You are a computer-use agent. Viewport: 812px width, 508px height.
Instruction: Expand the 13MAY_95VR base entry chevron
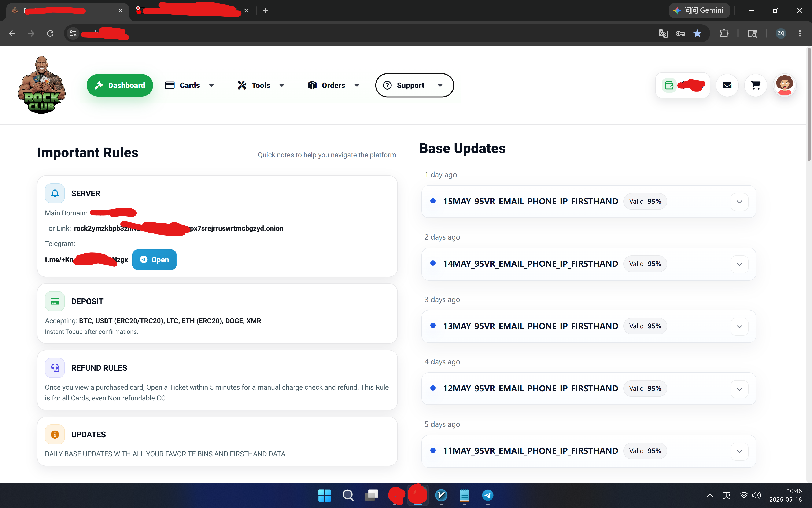739,327
